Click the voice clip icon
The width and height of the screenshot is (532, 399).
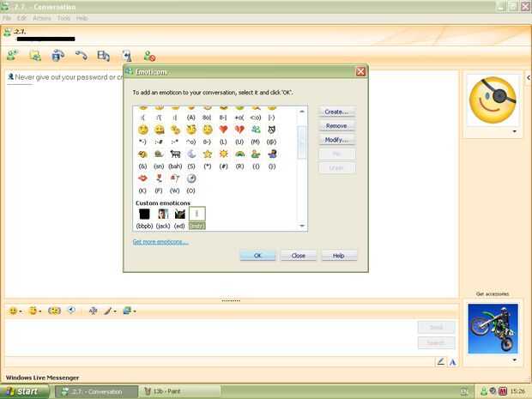pos(71,311)
